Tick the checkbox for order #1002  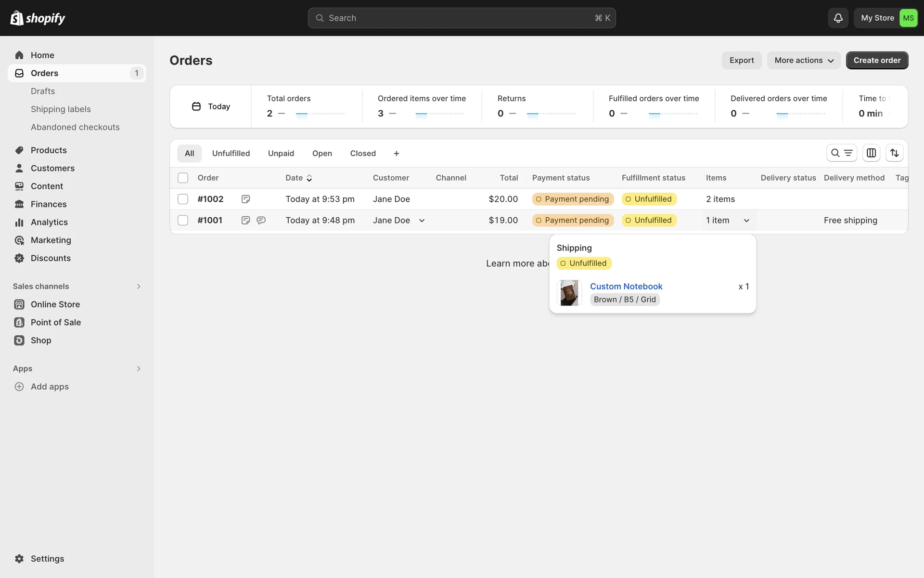tap(183, 199)
